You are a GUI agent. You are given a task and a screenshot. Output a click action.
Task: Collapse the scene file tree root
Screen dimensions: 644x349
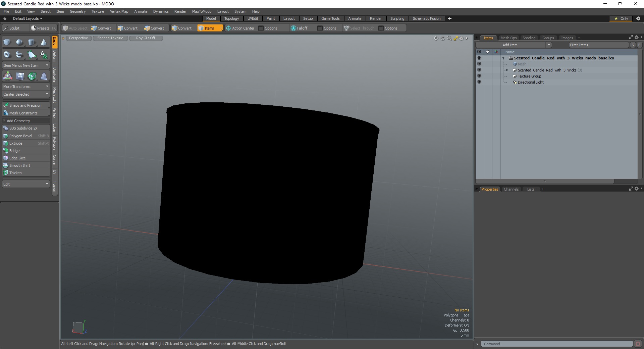pos(503,58)
